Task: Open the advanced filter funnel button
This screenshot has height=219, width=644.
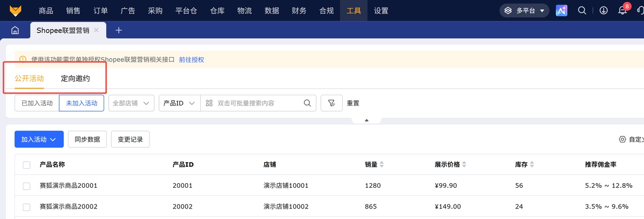Action: click(x=332, y=103)
